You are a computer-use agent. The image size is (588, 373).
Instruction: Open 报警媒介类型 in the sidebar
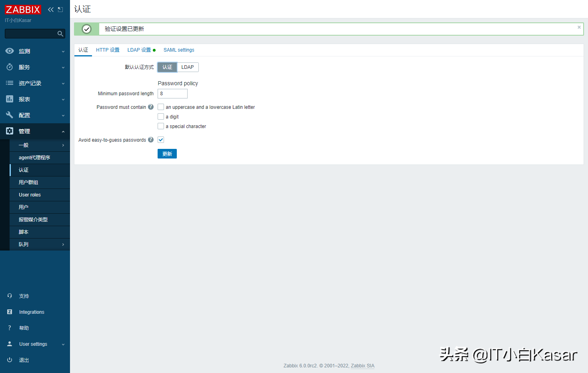pos(40,220)
